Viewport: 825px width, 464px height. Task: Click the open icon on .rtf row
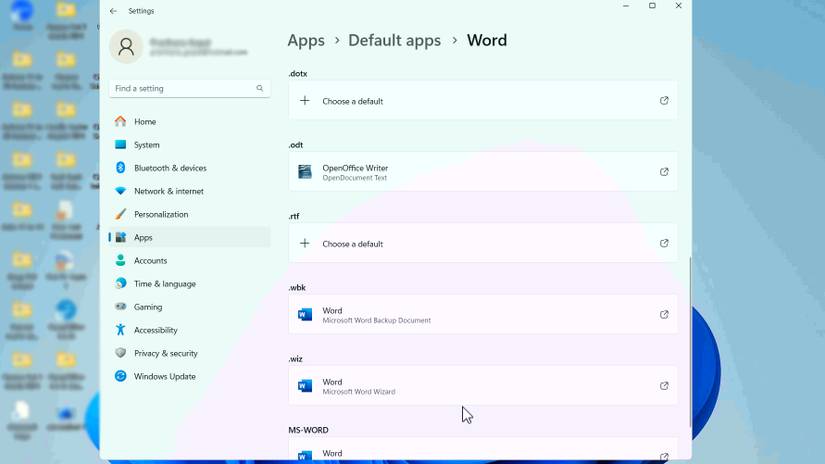664,243
